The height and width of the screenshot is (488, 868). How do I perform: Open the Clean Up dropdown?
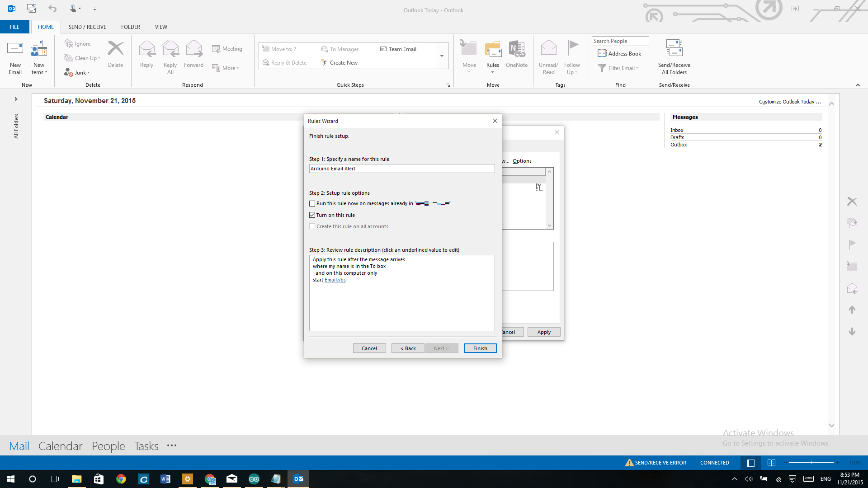tap(82, 58)
